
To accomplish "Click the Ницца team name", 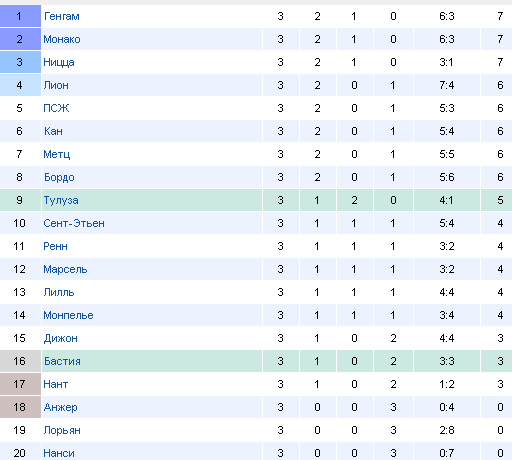I will point(59,62).
